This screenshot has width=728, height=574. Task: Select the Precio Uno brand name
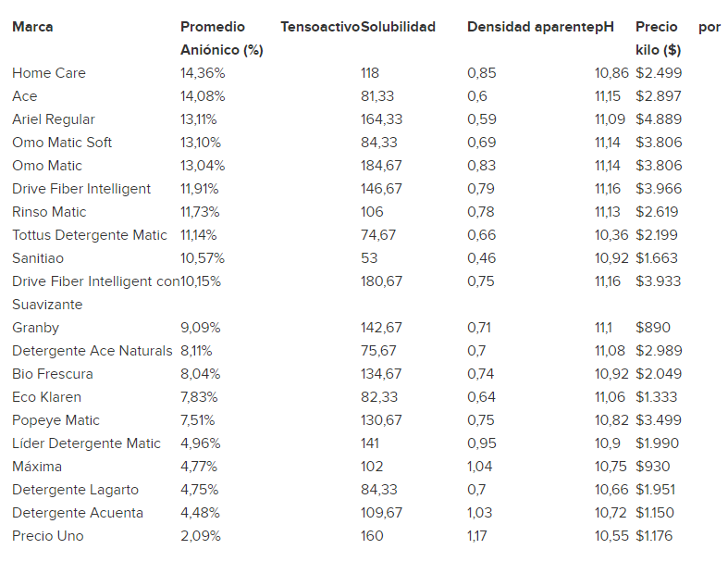tap(47, 536)
